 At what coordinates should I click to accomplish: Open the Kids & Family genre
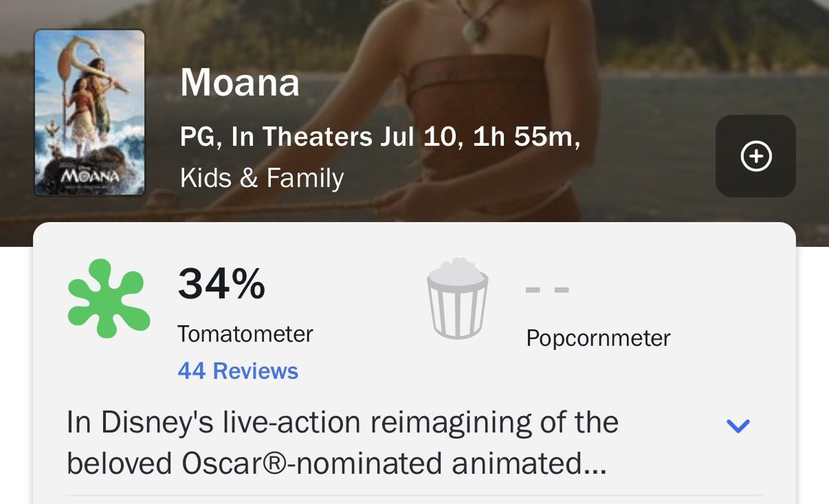pos(262,178)
